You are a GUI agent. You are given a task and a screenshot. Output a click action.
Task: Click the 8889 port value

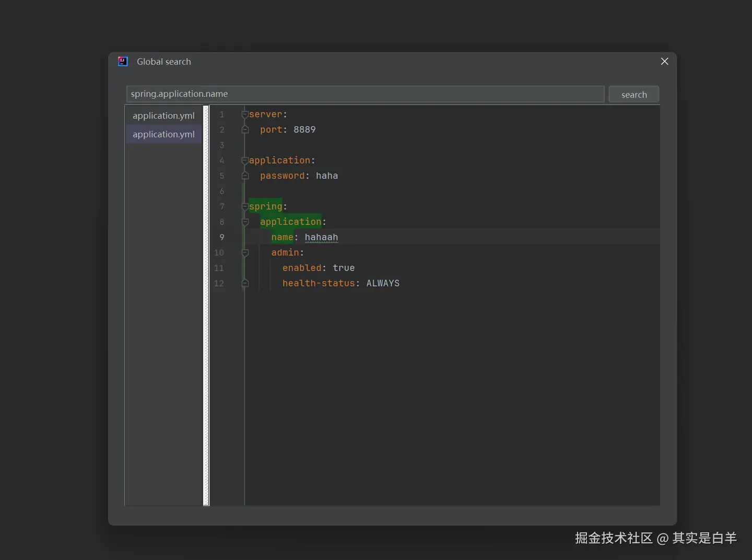(304, 129)
